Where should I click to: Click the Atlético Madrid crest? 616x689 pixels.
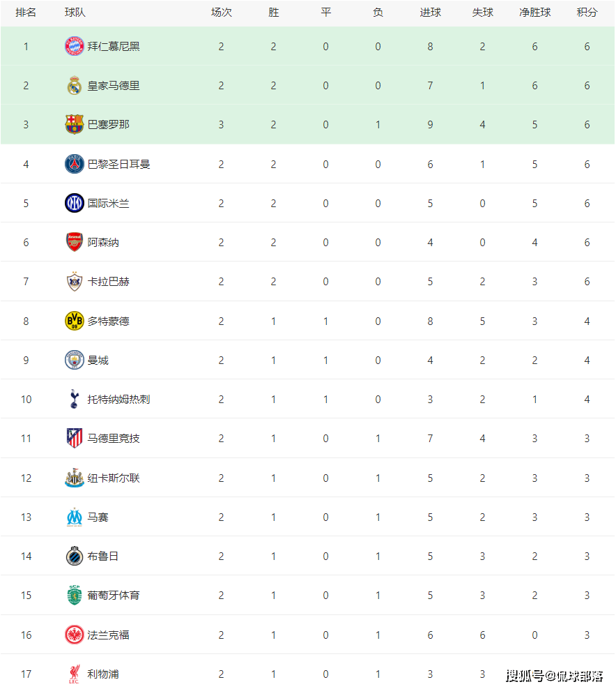pos(74,439)
